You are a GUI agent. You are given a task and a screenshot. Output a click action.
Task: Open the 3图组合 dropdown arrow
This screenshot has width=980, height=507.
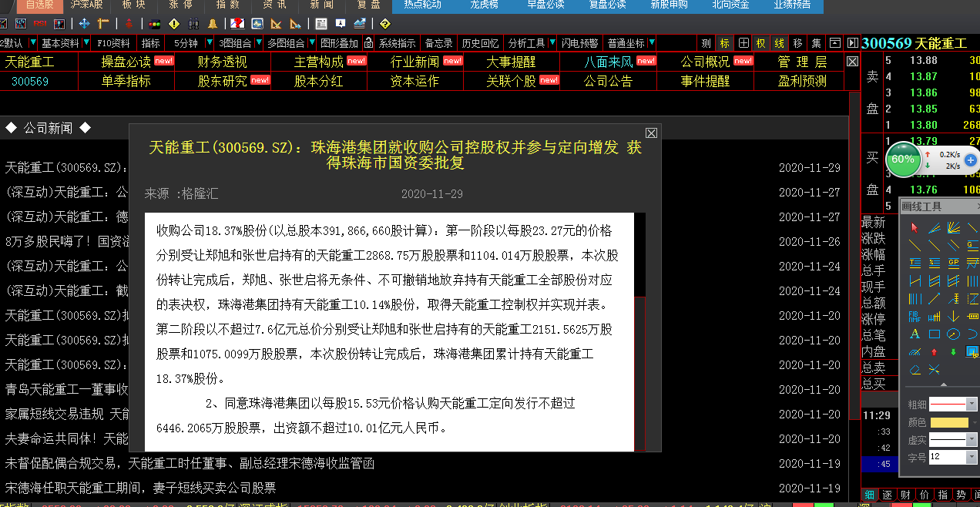click(259, 42)
